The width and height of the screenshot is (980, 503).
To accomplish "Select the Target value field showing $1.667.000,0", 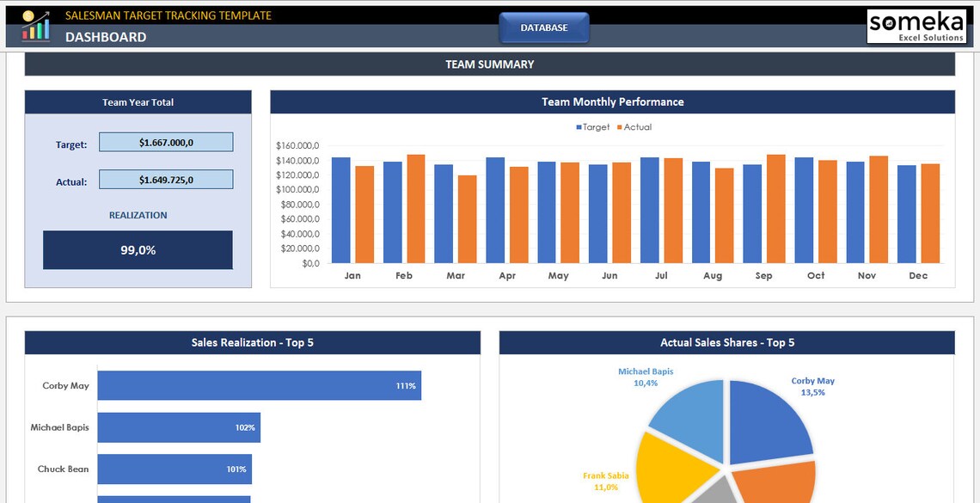I will [x=166, y=142].
